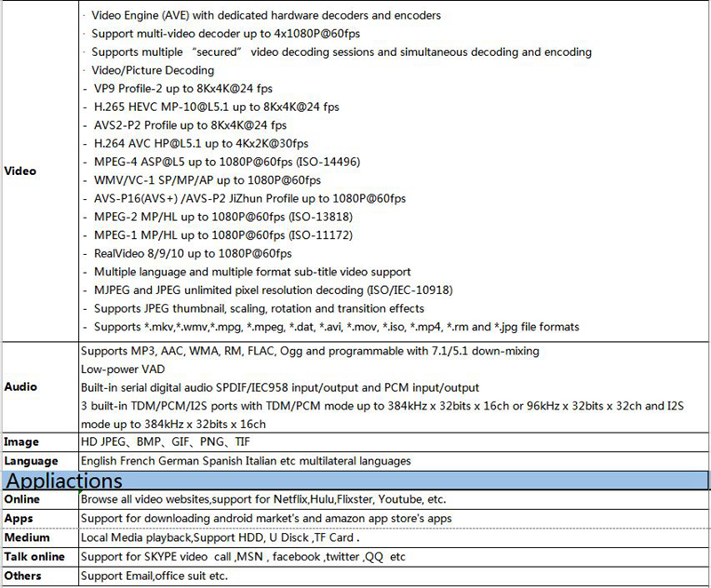Image resolution: width=711 pixels, height=588 pixels.
Task: Click the Image row label
Action: (21, 441)
